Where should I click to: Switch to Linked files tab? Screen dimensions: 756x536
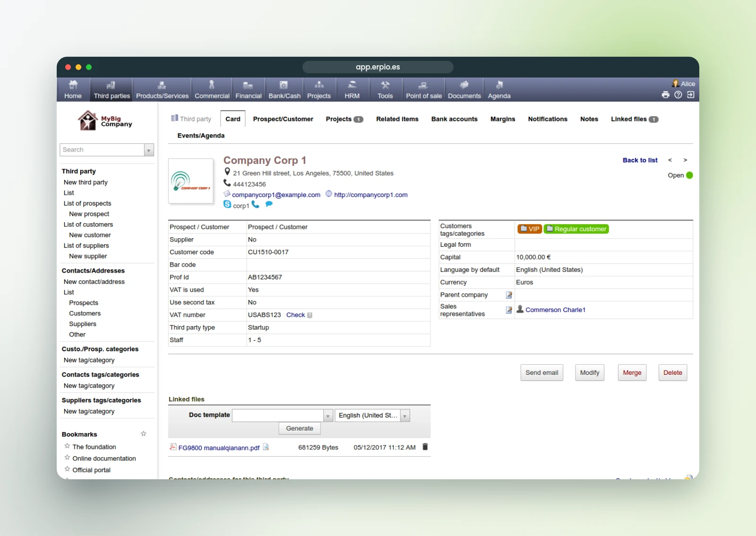click(634, 119)
